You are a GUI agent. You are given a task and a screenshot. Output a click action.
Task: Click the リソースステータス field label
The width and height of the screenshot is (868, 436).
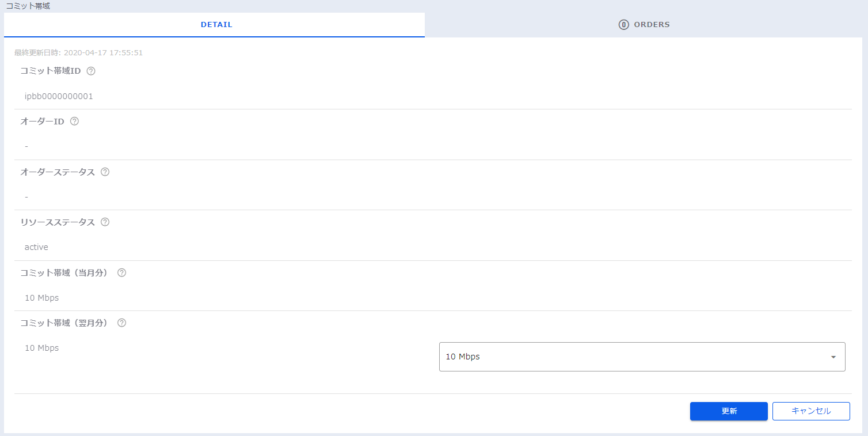pos(58,222)
